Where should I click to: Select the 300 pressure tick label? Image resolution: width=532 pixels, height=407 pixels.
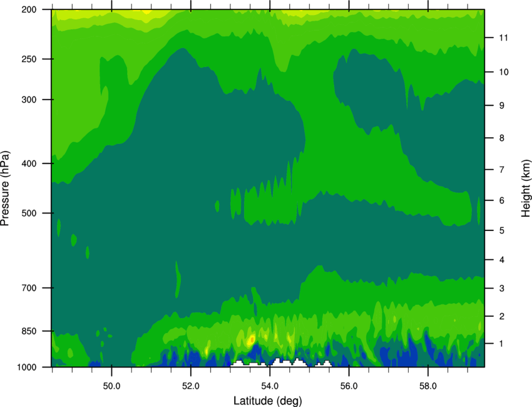29,100
